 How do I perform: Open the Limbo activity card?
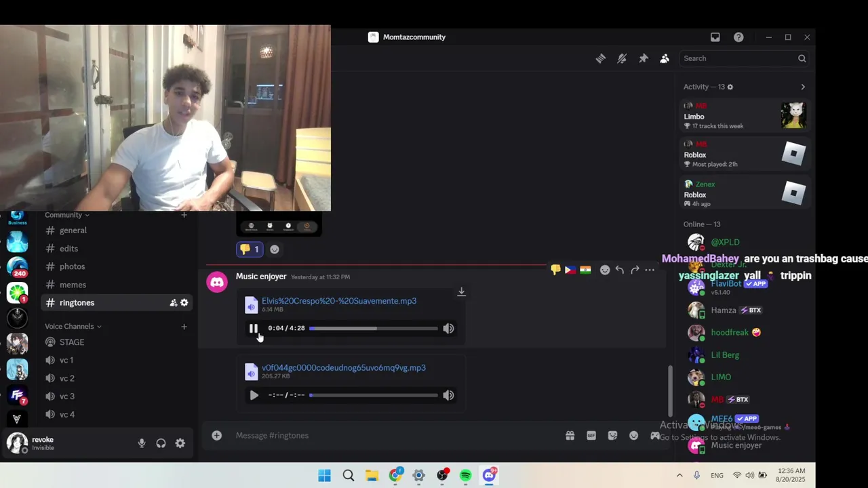[x=745, y=115]
